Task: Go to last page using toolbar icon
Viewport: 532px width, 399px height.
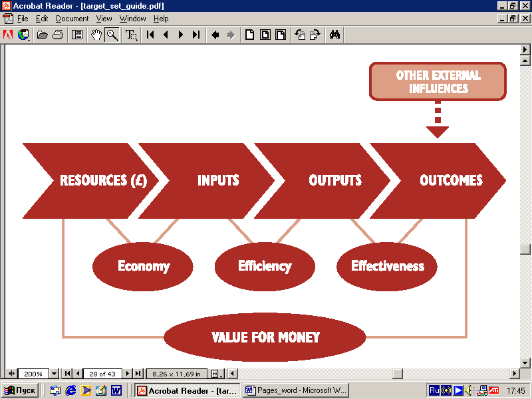Action: [x=196, y=35]
